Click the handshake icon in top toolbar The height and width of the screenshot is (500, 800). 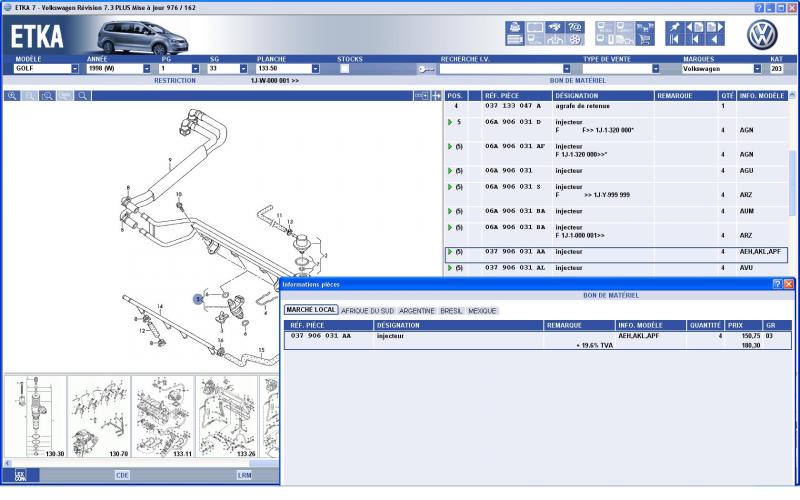555,27
